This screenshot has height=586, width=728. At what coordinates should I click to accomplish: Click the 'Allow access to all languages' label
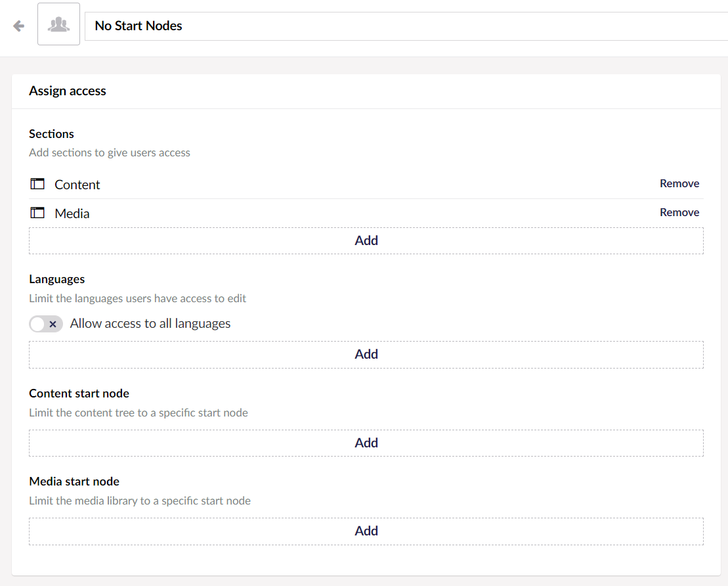[150, 323]
